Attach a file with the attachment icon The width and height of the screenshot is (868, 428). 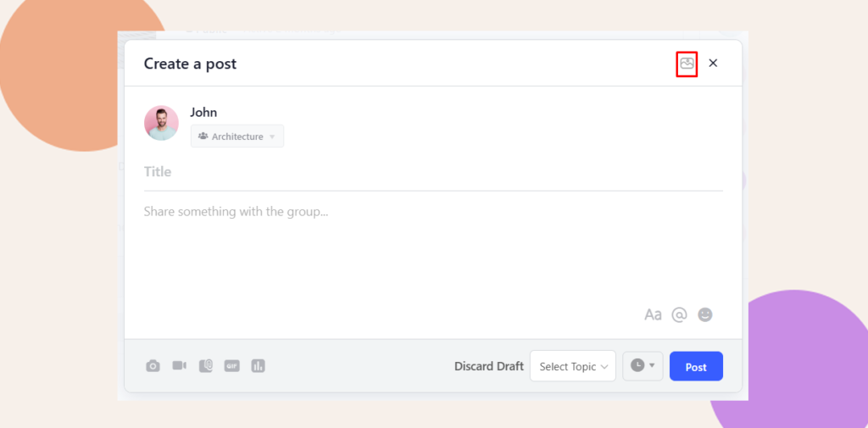pyautogui.click(x=205, y=366)
